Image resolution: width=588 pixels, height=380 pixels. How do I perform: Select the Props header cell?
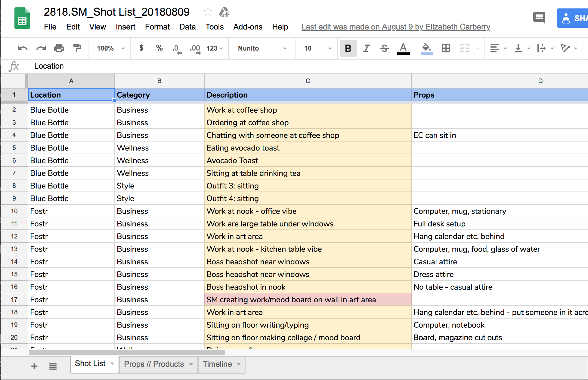coord(500,95)
